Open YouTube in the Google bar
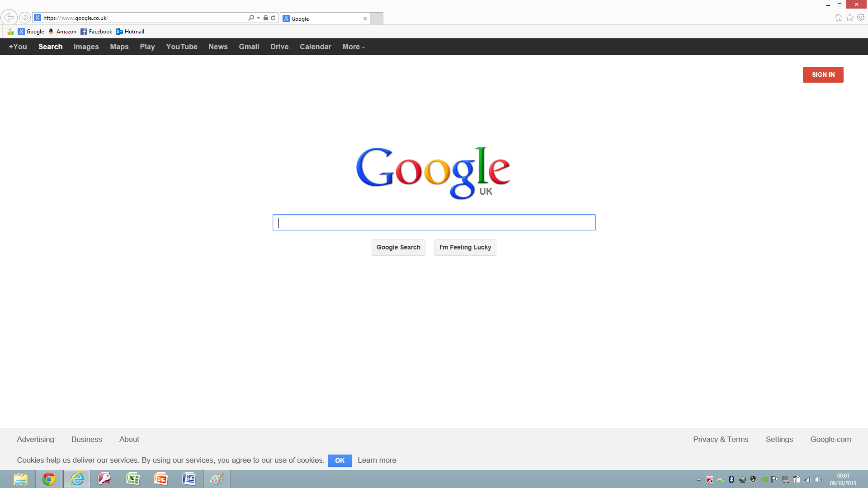This screenshot has height=488, width=868. [x=182, y=47]
